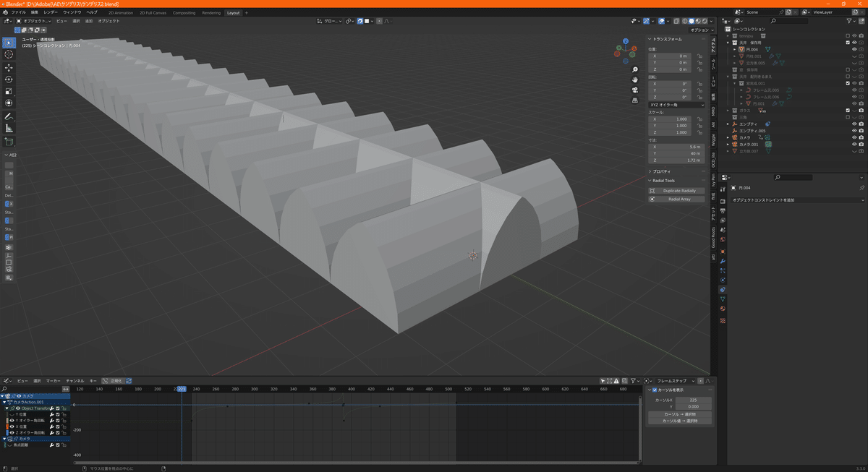Switch to the Rendering workspace tab
This screenshot has width=868, height=472.
[211, 12]
